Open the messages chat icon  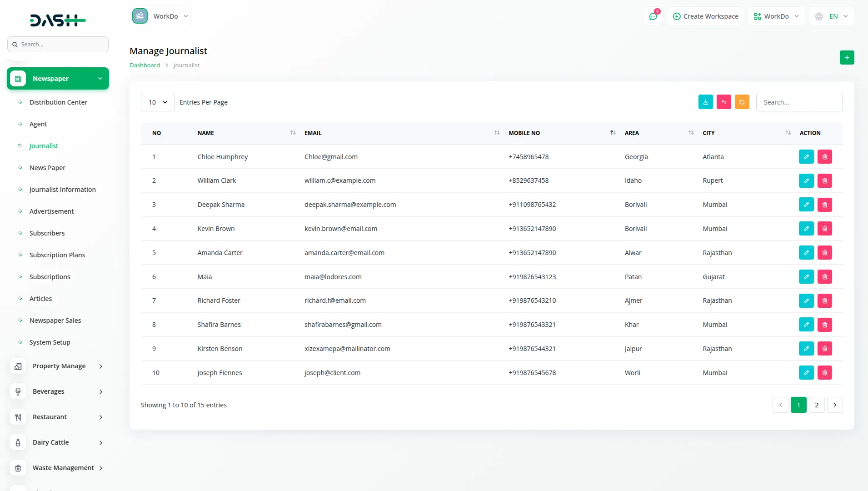tap(653, 16)
